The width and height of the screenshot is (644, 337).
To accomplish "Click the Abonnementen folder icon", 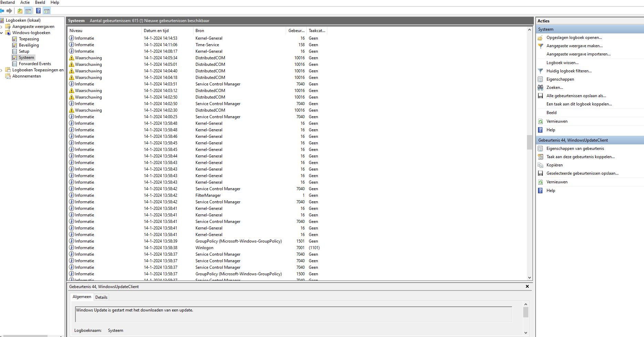I will coord(8,76).
